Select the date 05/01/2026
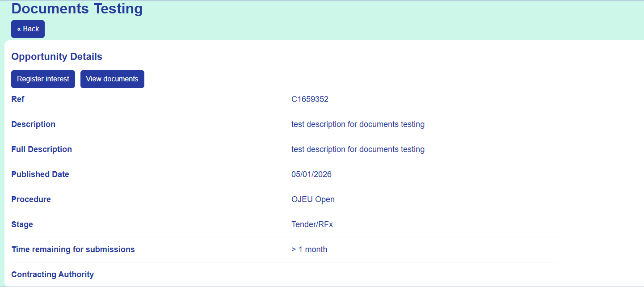644x287 pixels. (x=311, y=174)
